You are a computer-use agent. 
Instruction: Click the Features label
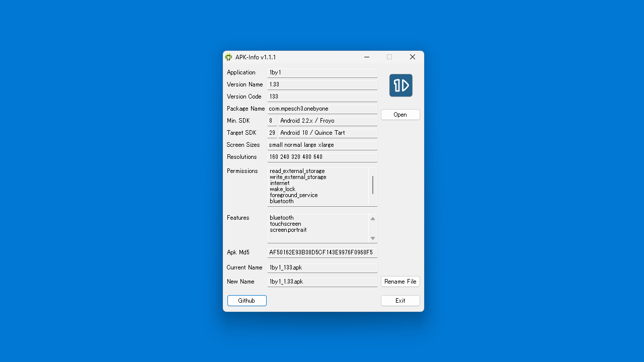238,218
